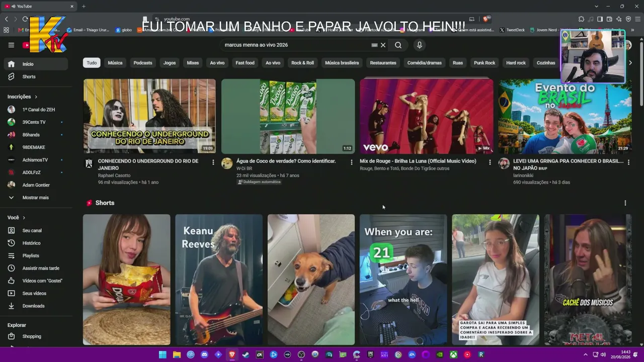Image resolution: width=644 pixels, height=362 pixels.
Task: Expand the Inscrições section
Action: (22, 97)
